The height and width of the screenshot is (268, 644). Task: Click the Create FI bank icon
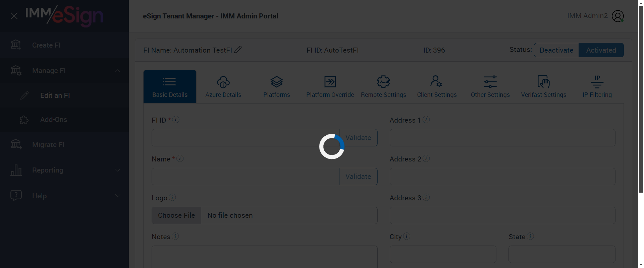pyautogui.click(x=16, y=45)
